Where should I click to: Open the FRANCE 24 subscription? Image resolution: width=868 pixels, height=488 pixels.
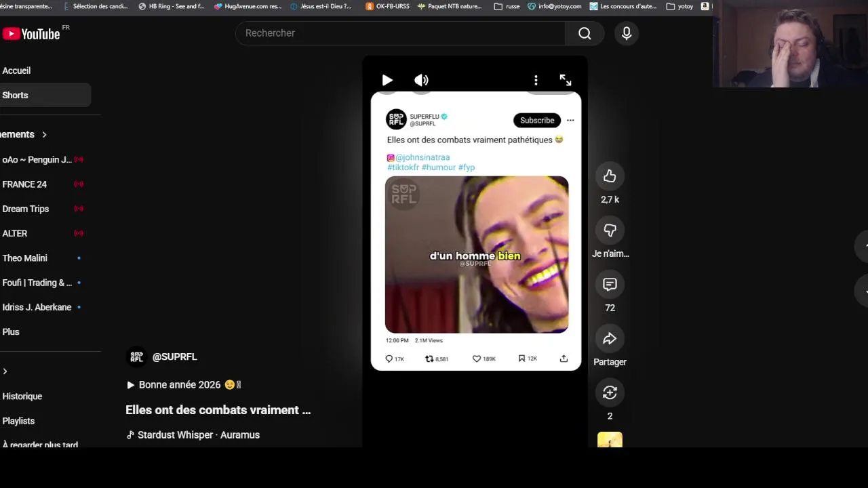click(42, 184)
